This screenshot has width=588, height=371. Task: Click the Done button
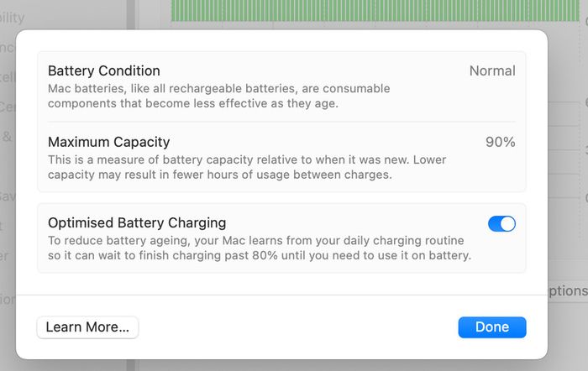492,327
